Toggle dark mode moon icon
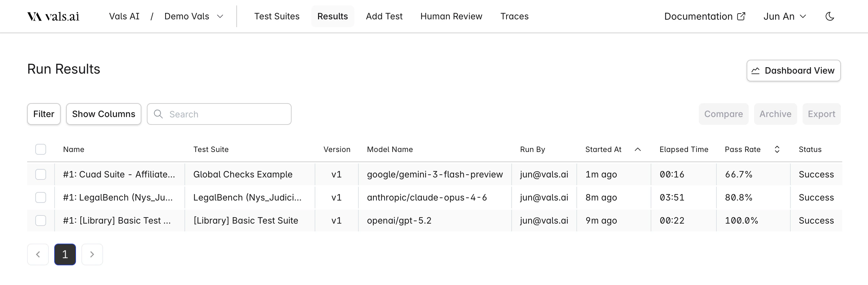The width and height of the screenshot is (868, 285). coord(830,16)
